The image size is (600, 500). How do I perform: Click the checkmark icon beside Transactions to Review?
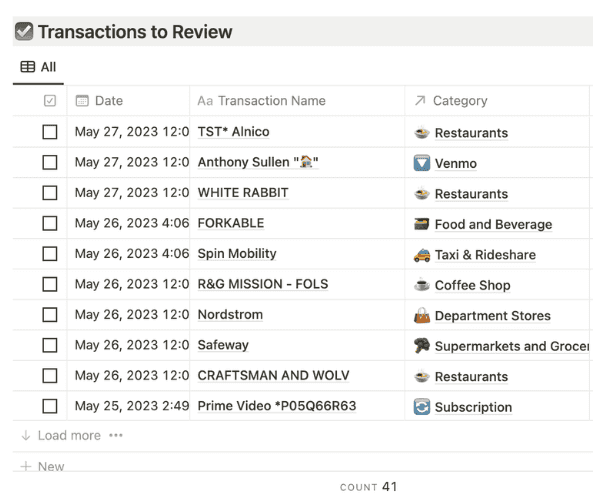click(x=24, y=31)
